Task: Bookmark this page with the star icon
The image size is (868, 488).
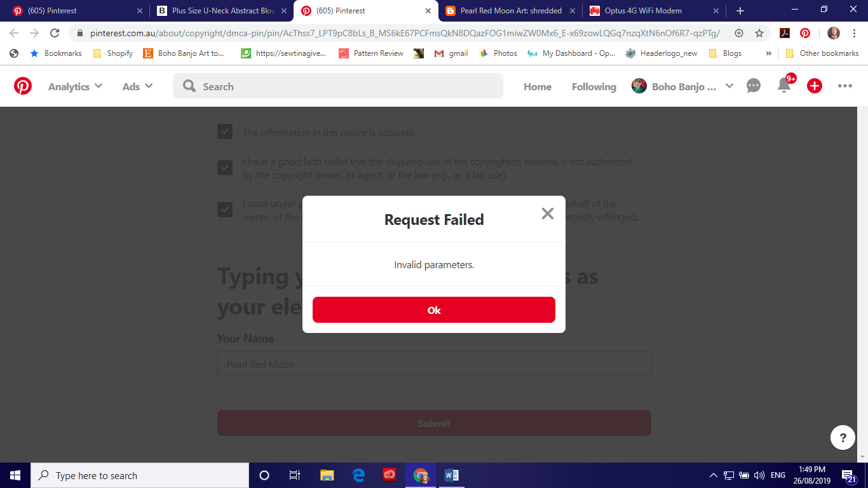Action: 759,33
